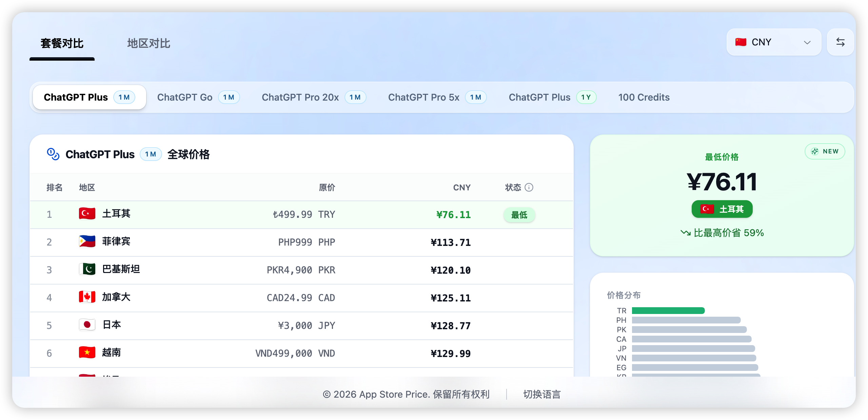Click the EG price distribution bar

pos(695,367)
